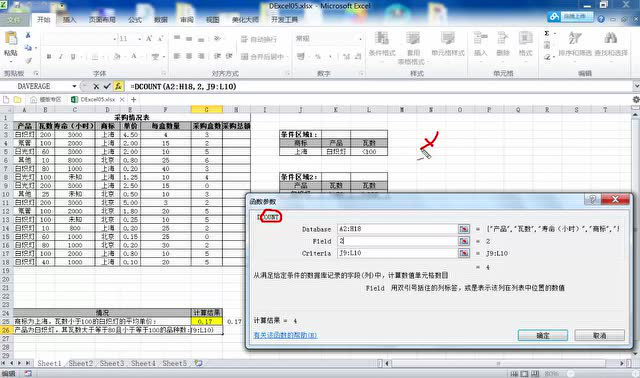Click the Insert Function fx button
The height and width of the screenshot is (378, 640).
[x=118, y=86]
